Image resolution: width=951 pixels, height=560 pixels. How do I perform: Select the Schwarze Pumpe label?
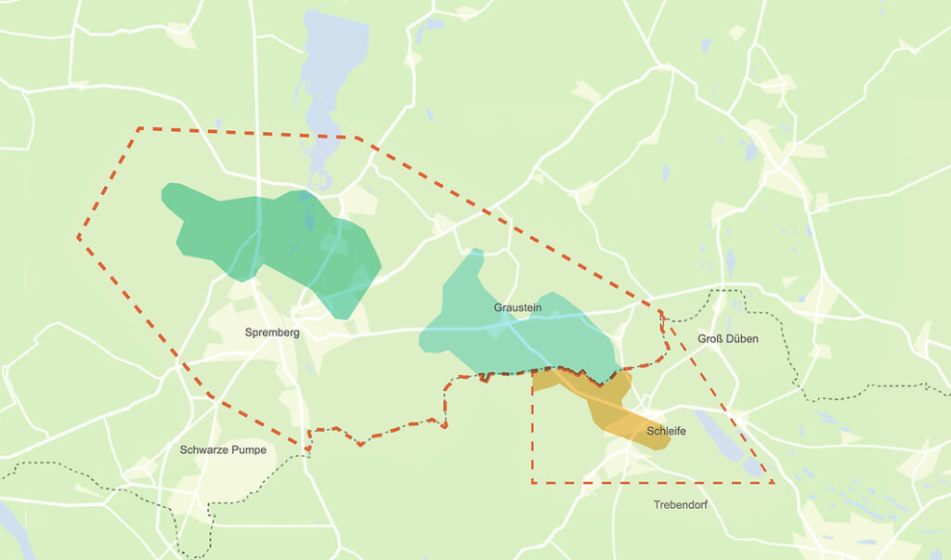click(223, 449)
